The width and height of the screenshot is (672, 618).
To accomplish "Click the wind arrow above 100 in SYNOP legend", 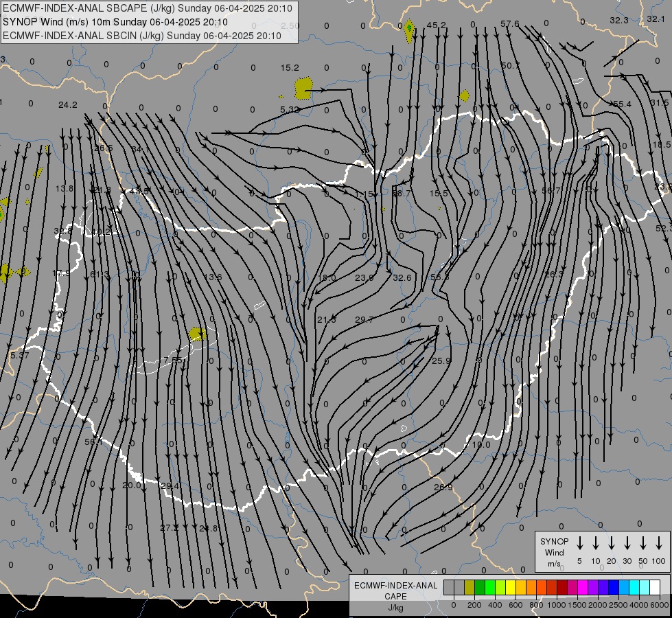I will 659,543.
